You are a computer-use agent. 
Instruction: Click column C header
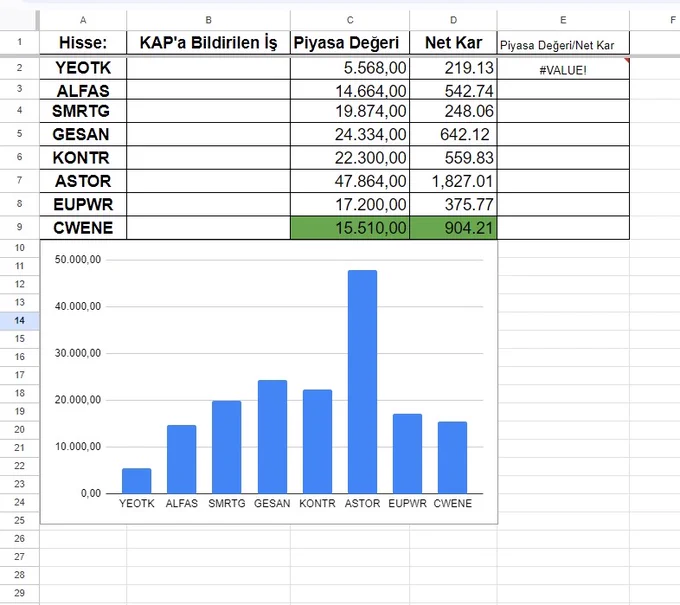[350, 20]
